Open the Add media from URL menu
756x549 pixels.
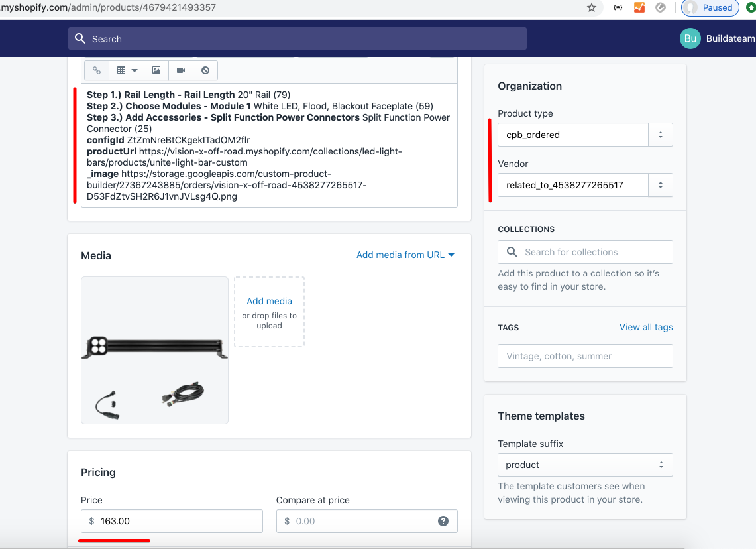coord(405,255)
